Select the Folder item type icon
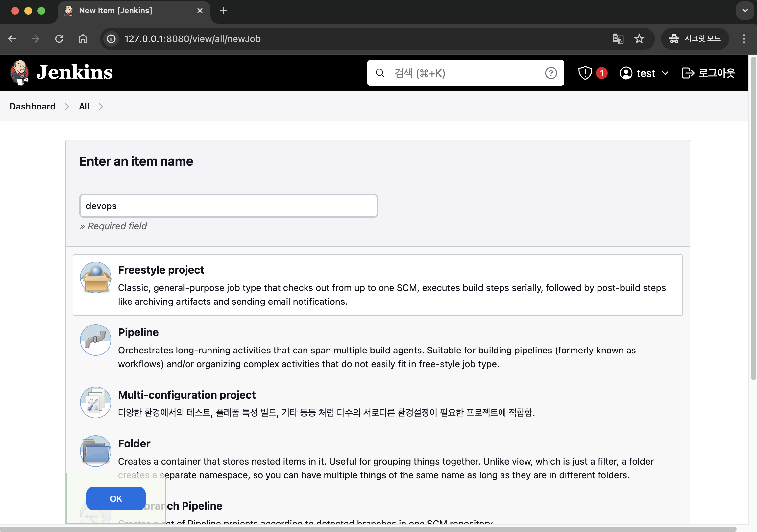The image size is (757, 532). 95,451
